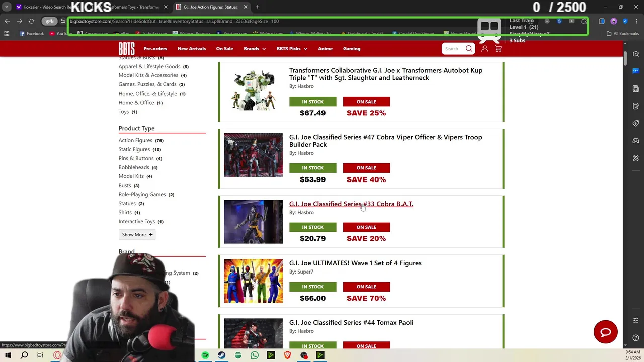Open Classified Series #44 Tomax Paoli link
The width and height of the screenshot is (644, 362).
pyautogui.click(x=351, y=323)
